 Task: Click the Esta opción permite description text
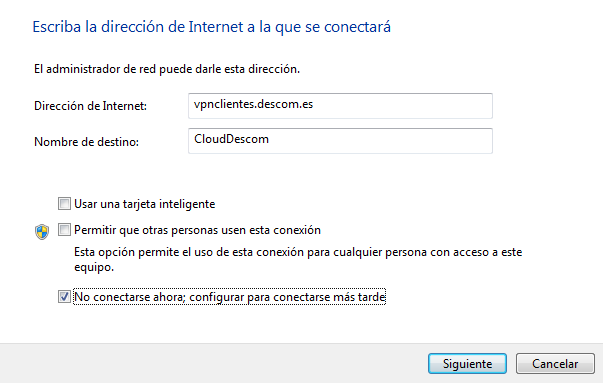[x=298, y=260]
